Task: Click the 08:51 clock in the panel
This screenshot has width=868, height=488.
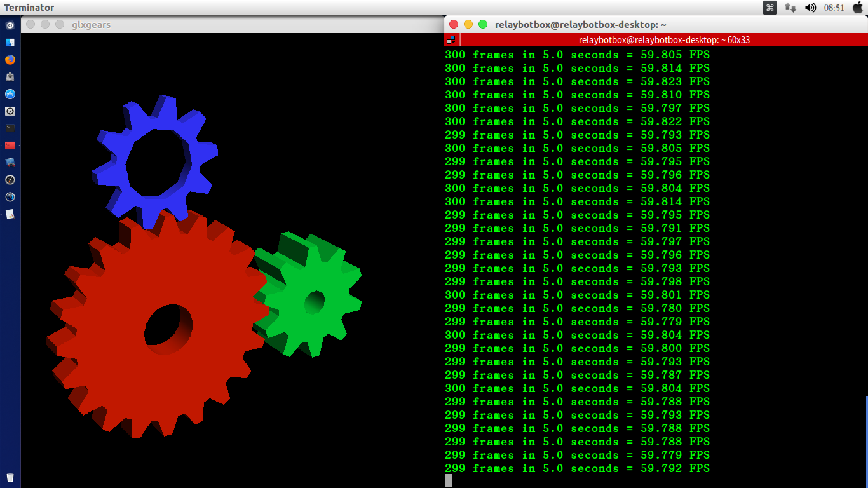Action: click(834, 8)
